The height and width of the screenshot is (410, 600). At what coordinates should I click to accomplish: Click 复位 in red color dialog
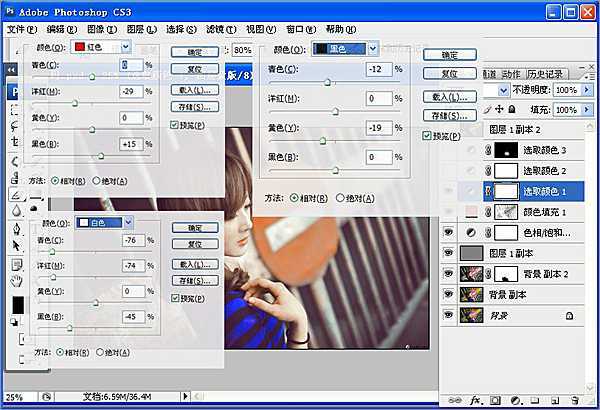[x=195, y=69]
